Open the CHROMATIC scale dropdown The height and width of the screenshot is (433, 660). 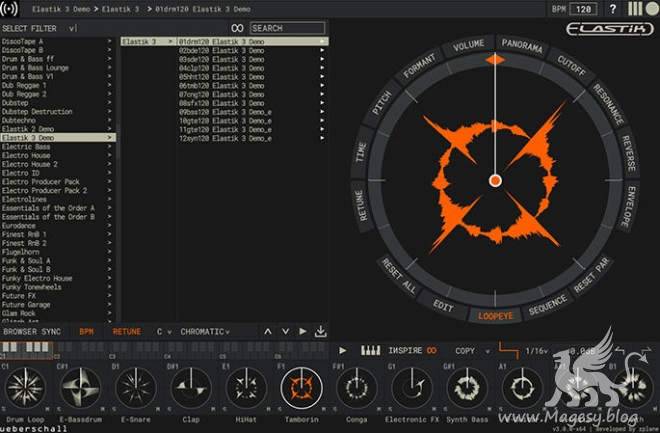(x=205, y=332)
